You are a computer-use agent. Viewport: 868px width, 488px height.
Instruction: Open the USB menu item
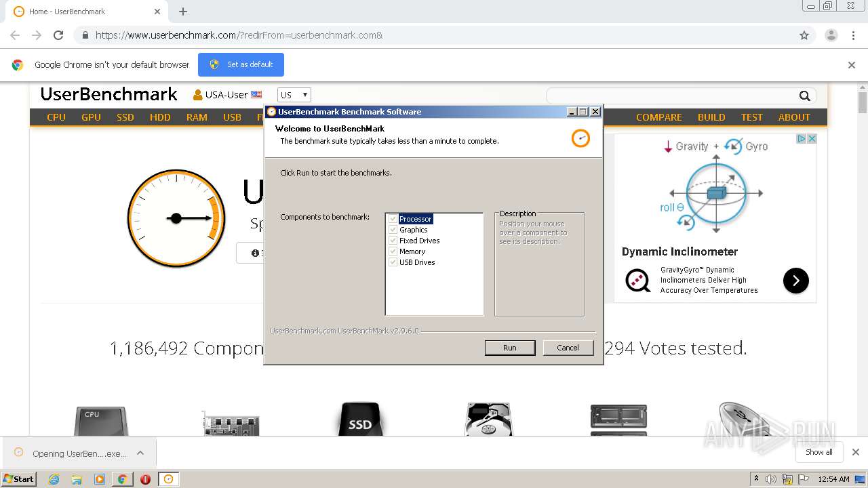(x=232, y=117)
